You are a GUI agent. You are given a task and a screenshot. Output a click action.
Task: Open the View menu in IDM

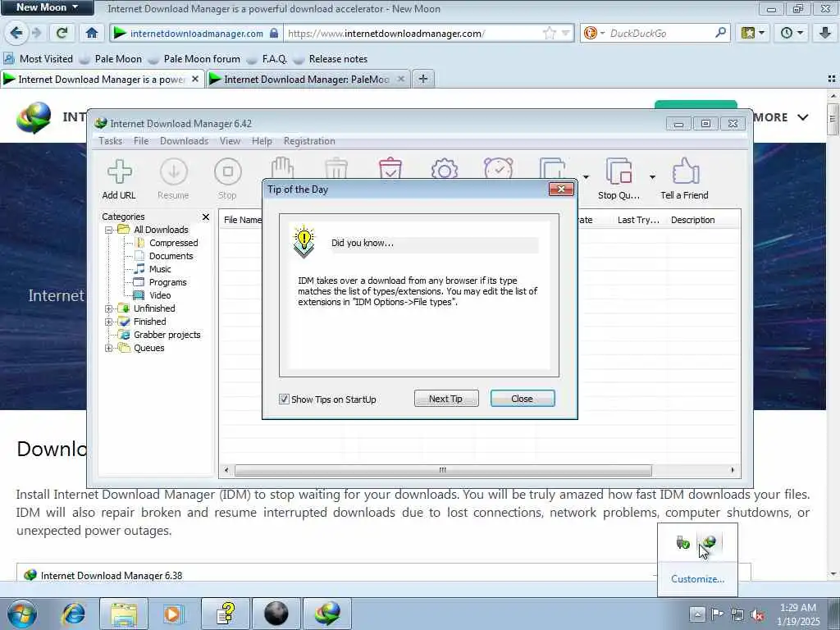click(x=230, y=141)
